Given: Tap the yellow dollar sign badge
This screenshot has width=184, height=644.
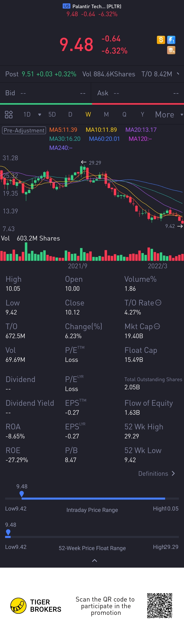Looking at the screenshot, I should pos(161,40).
